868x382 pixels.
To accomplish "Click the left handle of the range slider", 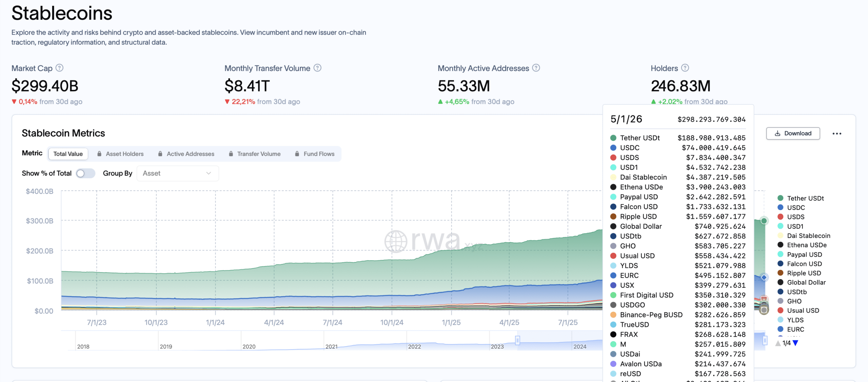I will pyautogui.click(x=517, y=340).
